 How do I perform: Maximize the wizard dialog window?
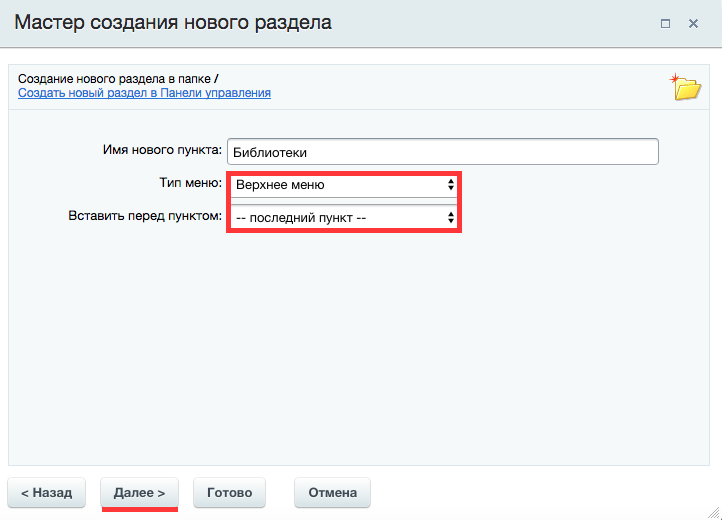pos(665,22)
